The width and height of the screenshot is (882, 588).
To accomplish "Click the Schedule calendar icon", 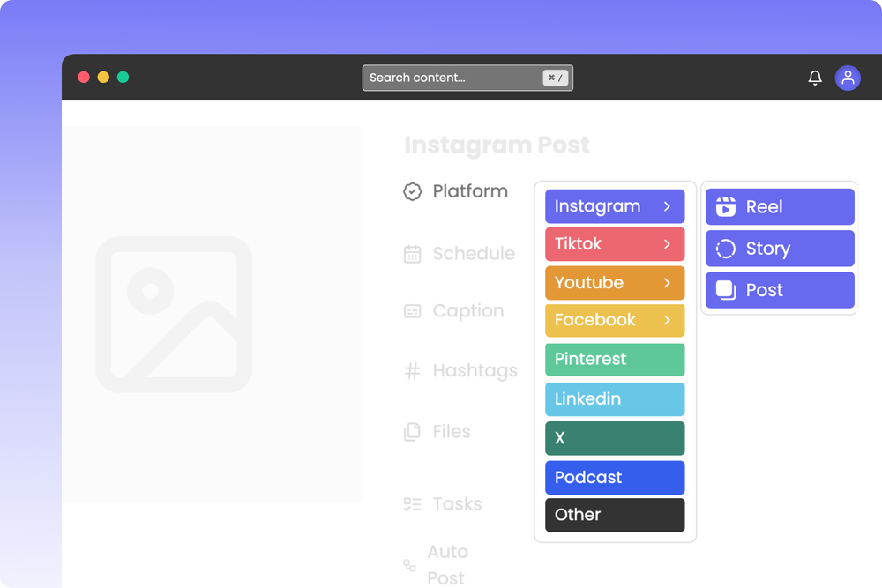I will [x=412, y=254].
